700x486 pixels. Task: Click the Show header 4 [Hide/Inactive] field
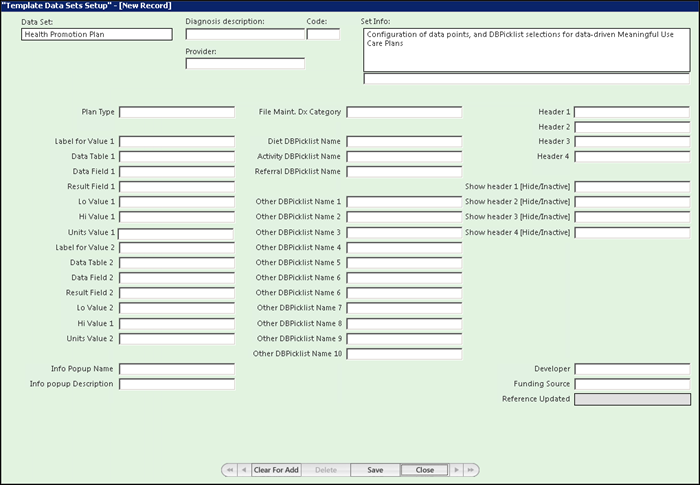pyautogui.click(x=632, y=233)
